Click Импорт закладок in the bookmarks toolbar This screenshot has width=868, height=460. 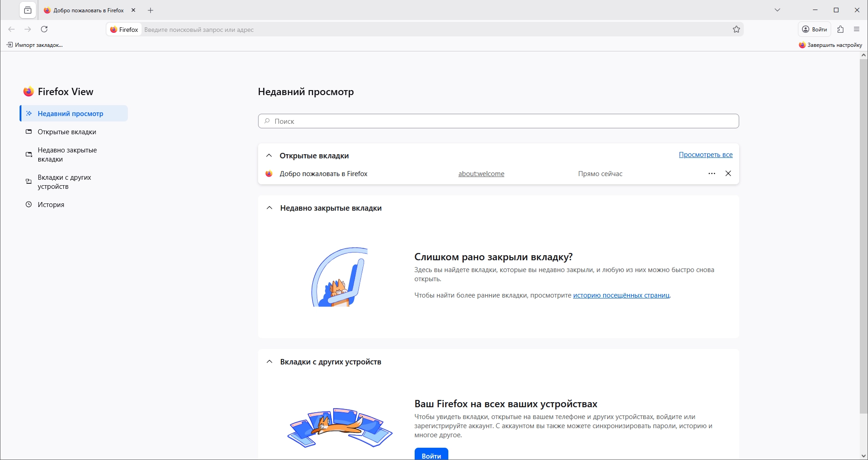tap(35, 45)
